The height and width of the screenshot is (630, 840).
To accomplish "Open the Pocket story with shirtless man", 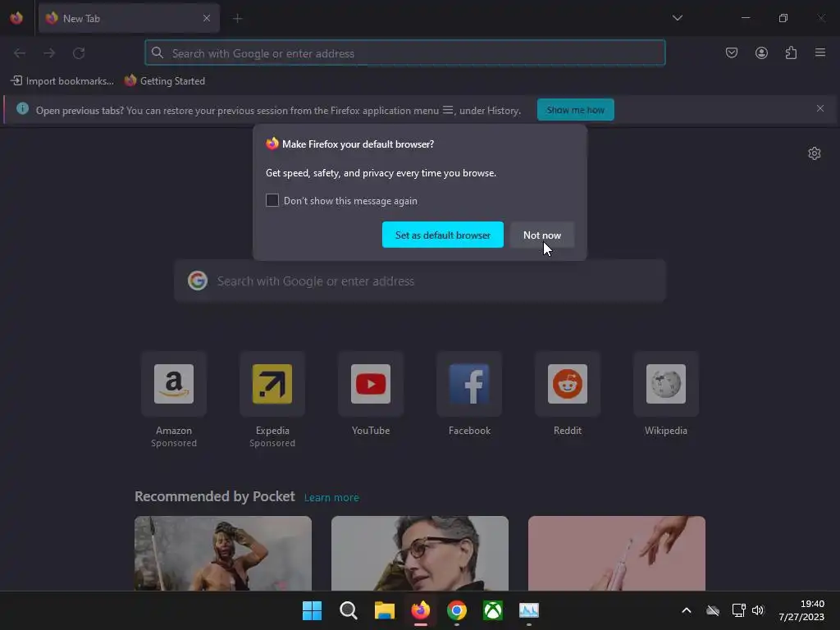I will pyautogui.click(x=223, y=554).
